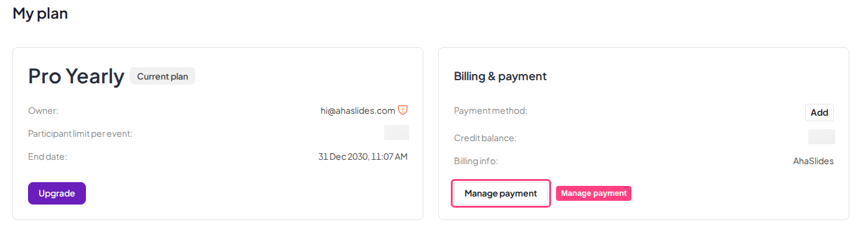Image resolution: width=868 pixels, height=235 pixels.
Task: Select the Current plan badge
Action: tap(163, 76)
